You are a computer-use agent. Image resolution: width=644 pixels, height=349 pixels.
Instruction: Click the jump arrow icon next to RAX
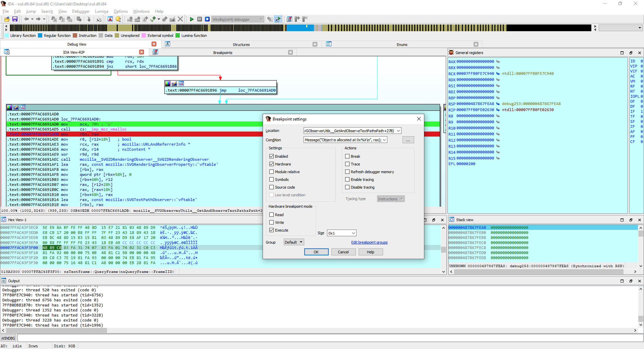498,62
